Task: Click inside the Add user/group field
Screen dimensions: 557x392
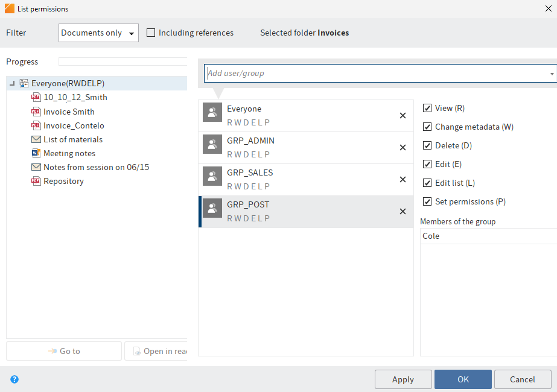Action: 302,73
